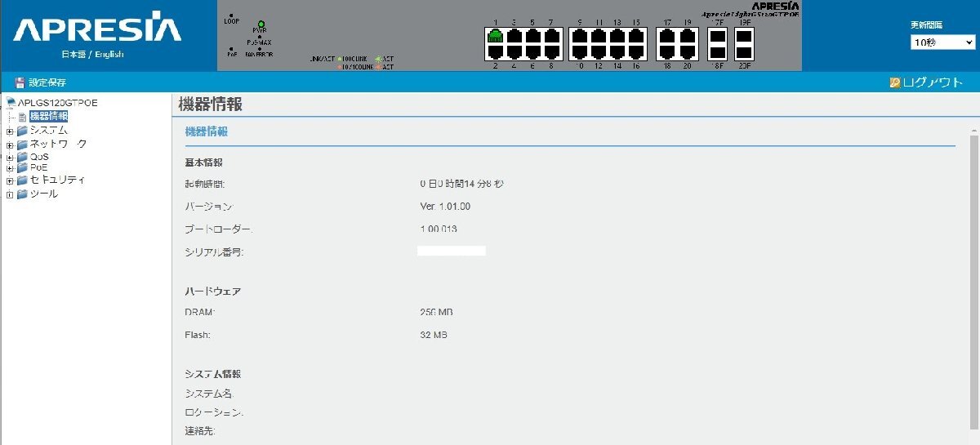Click the 設定保存 save settings button
Viewport: 980px width, 445px height.
pyautogui.click(x=40, y=82)
